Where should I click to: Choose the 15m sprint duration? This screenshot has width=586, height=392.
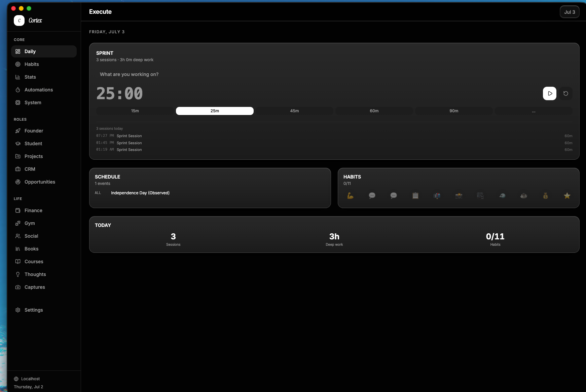[135, 111]
